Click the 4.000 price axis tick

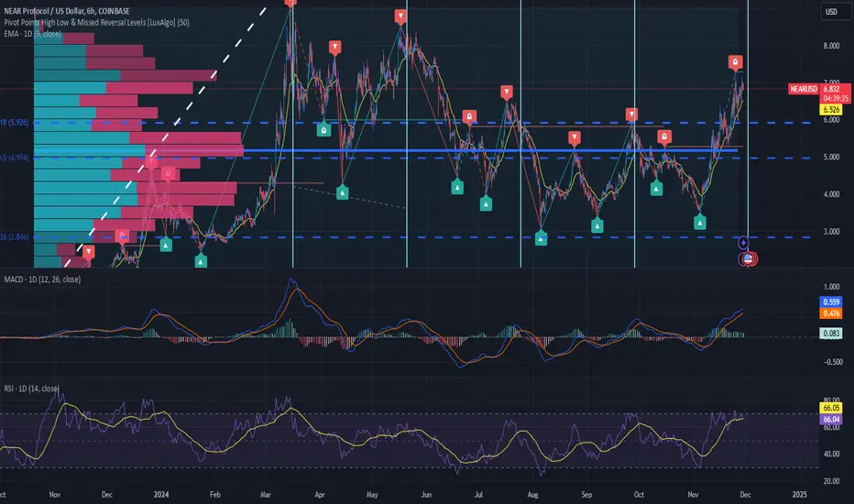[831, 194]
